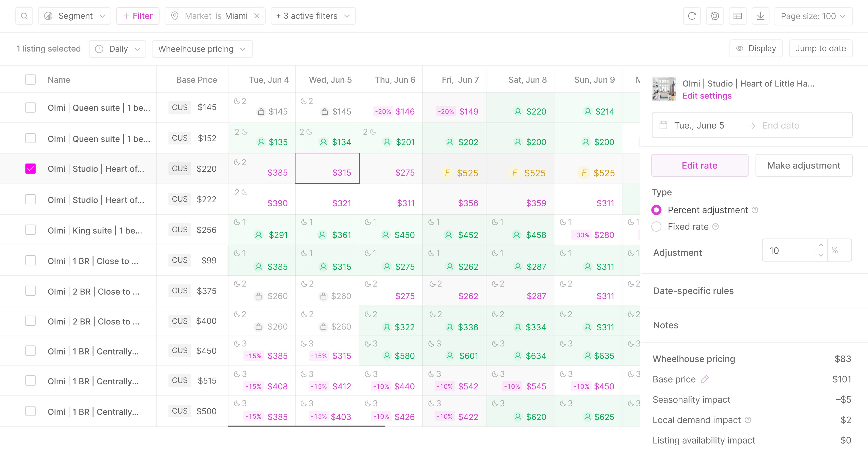This screenshot has width=868, height=453.
Task: Click the download icon
Action: pyautogui.click(x=760, y=16)
